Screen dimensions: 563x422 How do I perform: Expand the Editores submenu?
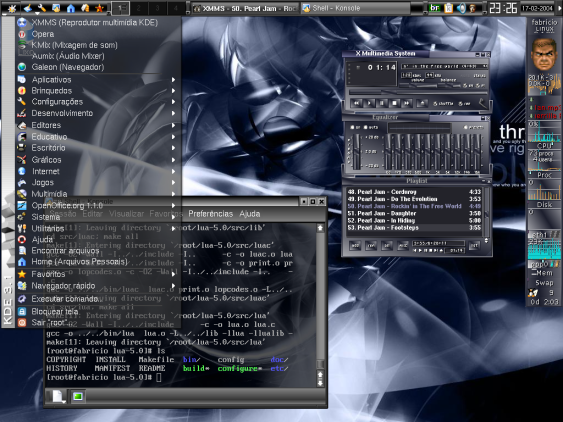(98, 125)
